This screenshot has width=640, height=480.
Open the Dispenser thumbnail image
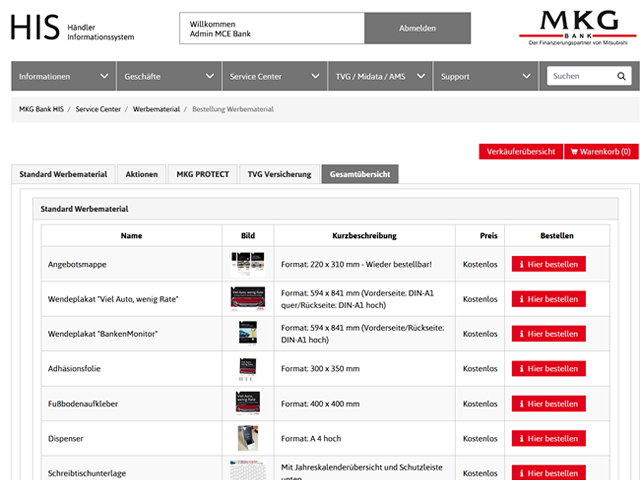click(x=248, y=438)
